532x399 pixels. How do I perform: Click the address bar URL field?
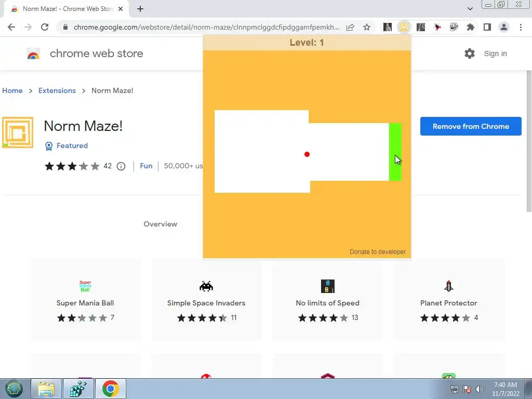(x=206, y=27)
